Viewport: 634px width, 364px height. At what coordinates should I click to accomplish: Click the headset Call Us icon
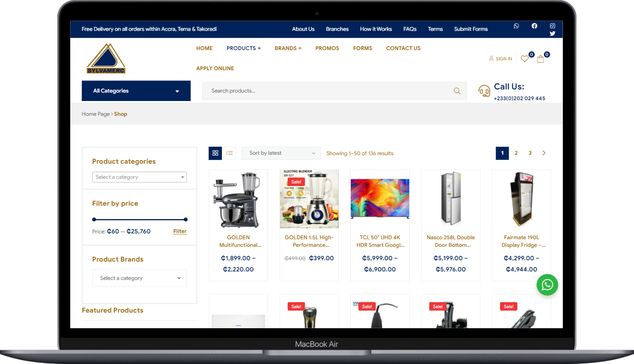click(x=484, y=91)
